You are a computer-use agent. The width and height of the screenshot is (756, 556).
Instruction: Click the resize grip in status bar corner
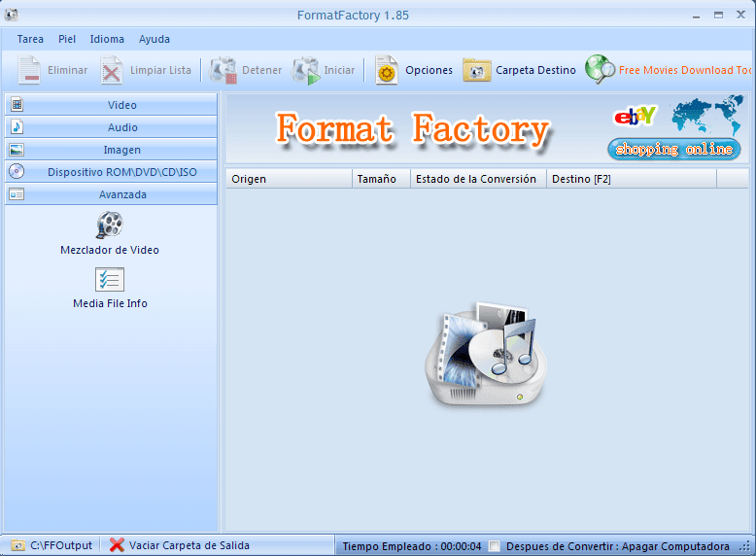click(746, 547)
